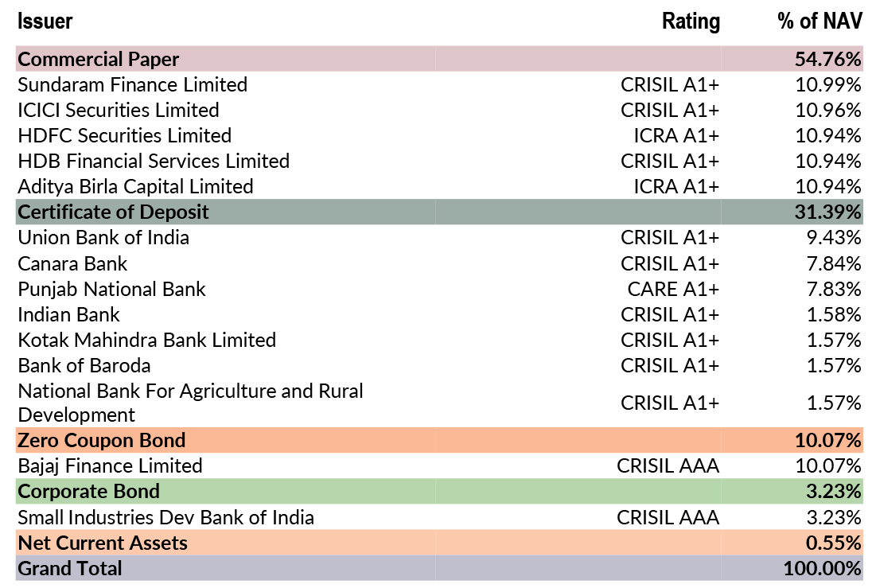The image size is (876, 588).
Task: Click ICICI Securities Limited issuer name
Action: [x=119, y=110]
